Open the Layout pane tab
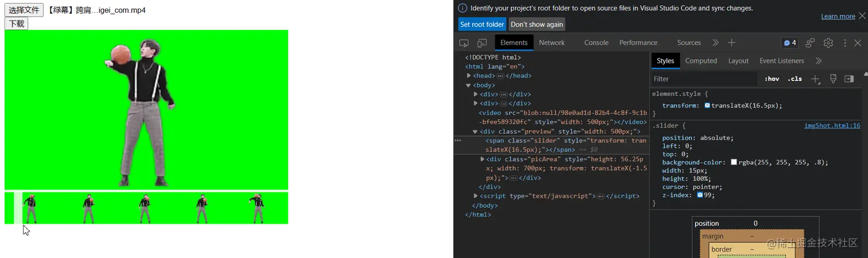 [738, 60]
